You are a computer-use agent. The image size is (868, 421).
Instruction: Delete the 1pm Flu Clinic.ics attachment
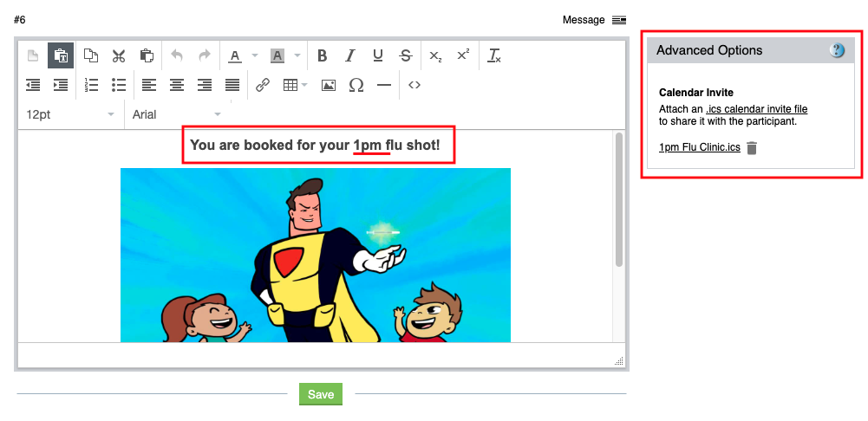(x=751, y=148)
